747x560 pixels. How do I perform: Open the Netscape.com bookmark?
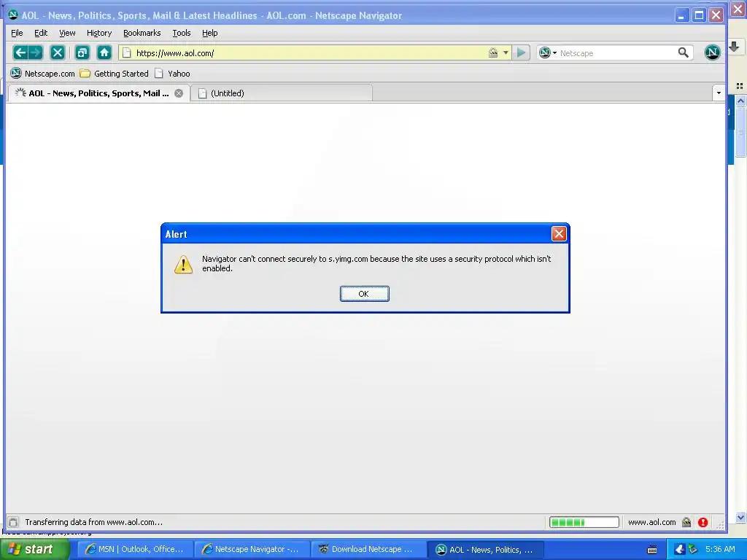pyautogui.click(x=43, y=74)
